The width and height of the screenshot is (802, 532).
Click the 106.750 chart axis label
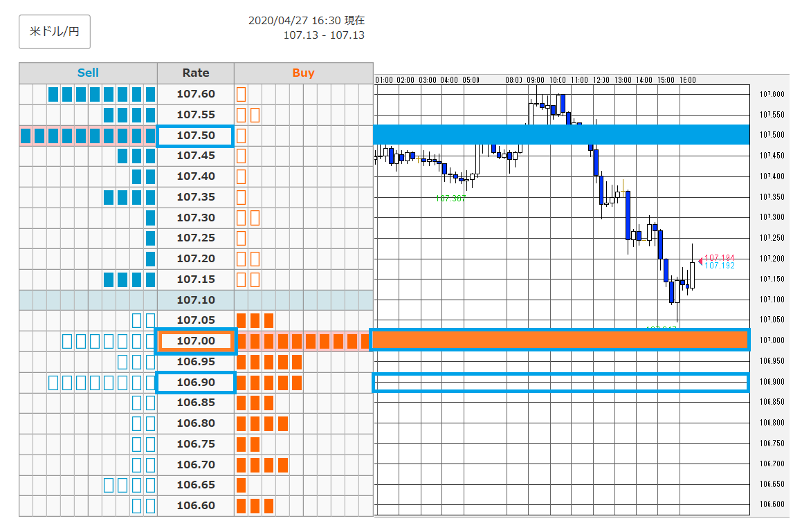coord(772,443)
